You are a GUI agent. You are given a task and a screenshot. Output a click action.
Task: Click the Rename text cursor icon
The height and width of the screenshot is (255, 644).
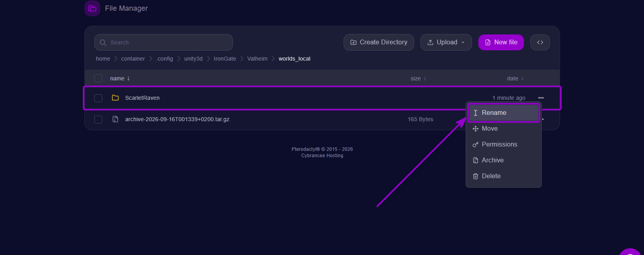tap(476, 113)
